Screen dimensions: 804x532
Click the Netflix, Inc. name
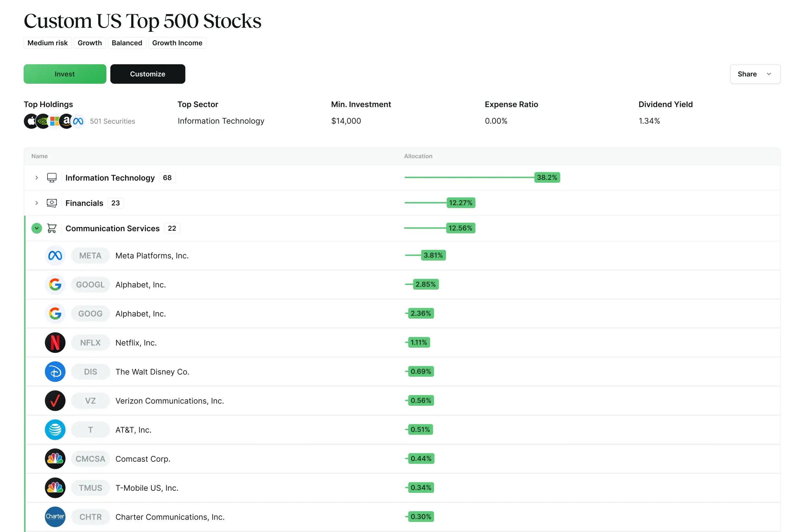tap(136, 343)
